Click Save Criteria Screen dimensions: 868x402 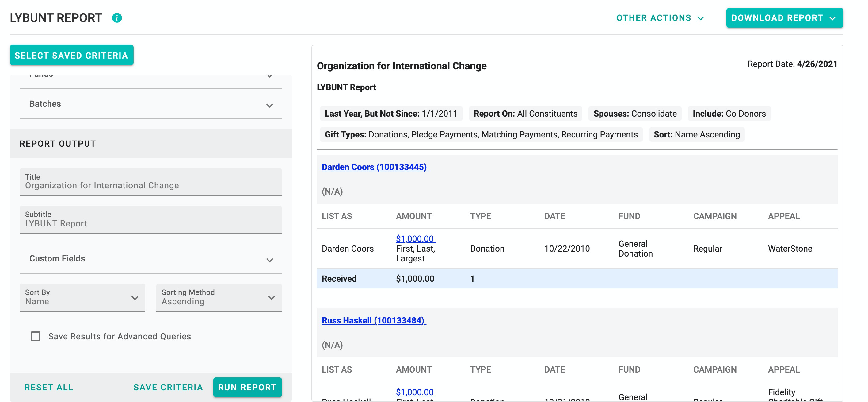pyautogui.click(x=168, y=387)
